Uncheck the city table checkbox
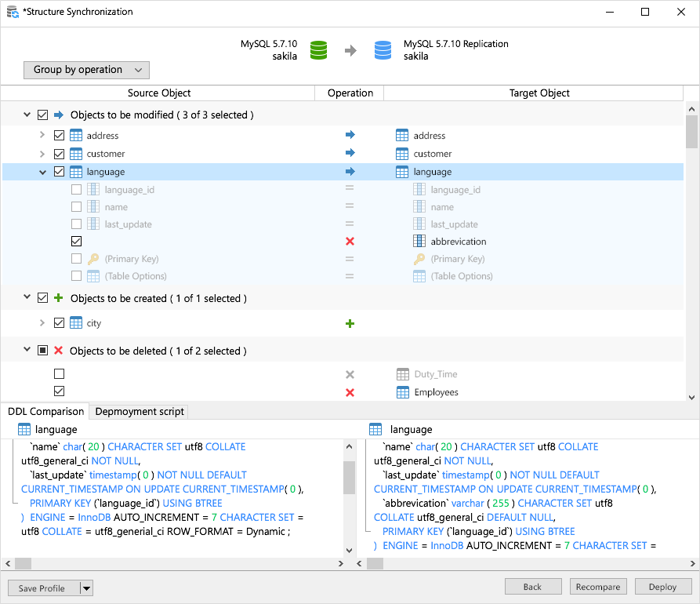Viewport: 700px width, 604px height. coord(60,323)
